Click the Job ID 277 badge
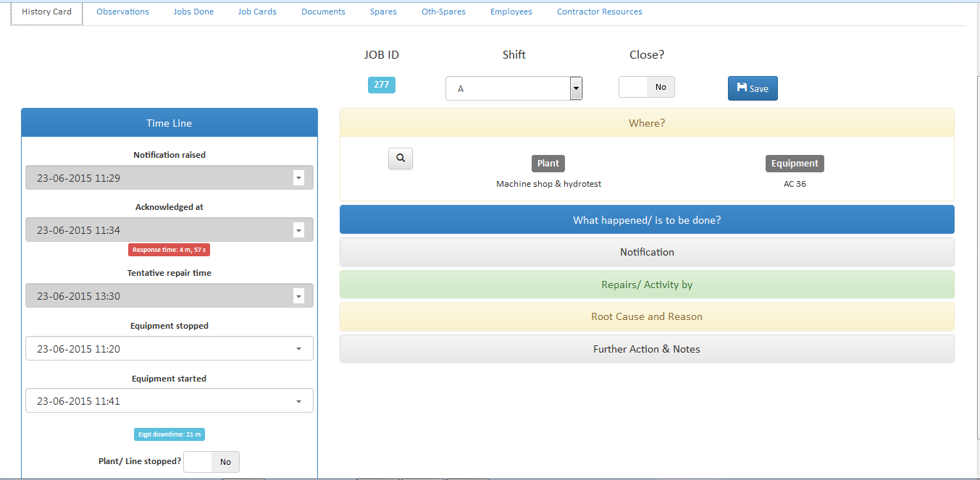 (x=382, y=85)
